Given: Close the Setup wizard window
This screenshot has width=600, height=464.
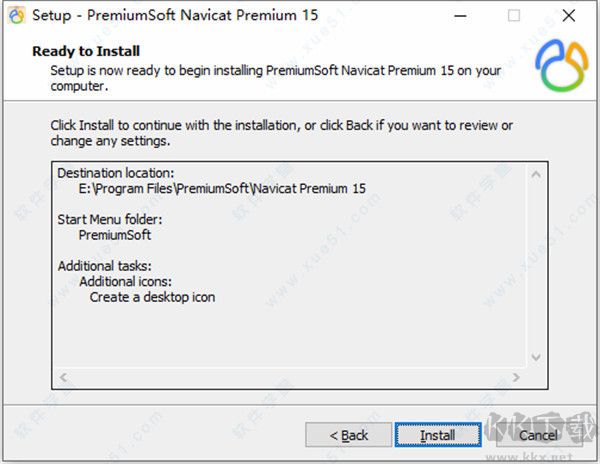Looking at the screenshot, I should [573, 16].
